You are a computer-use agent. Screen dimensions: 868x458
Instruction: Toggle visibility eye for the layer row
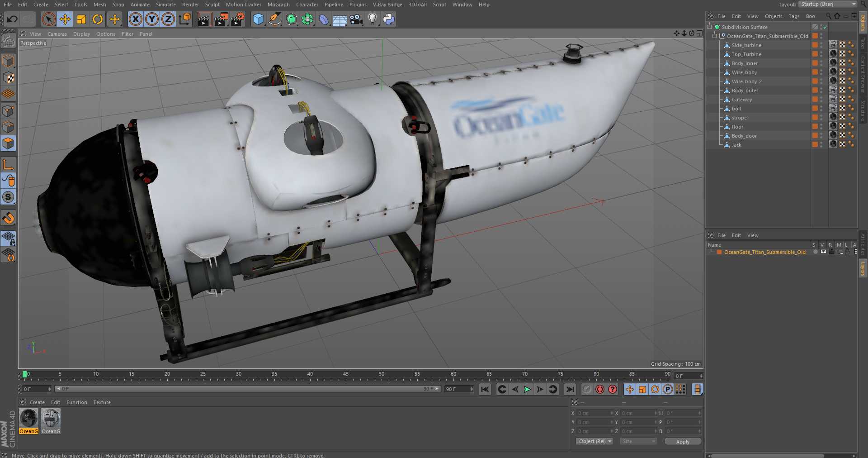pyautogui.click(x=823, y=252)
